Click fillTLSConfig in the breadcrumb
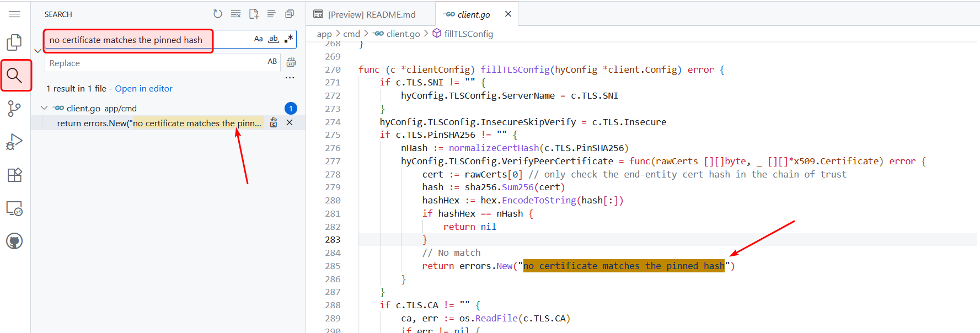The width and height of the screenshot is (980, 333). [x=468, y=34]
